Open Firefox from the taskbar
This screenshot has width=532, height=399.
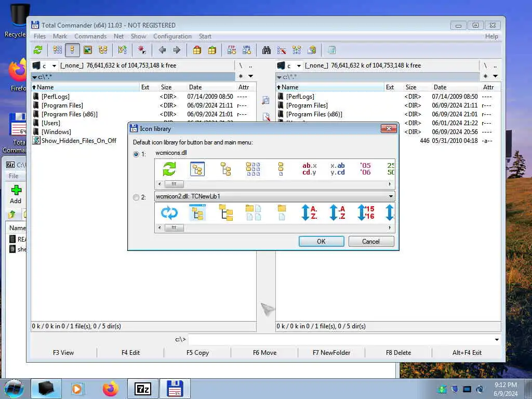(x=111, y=389)
